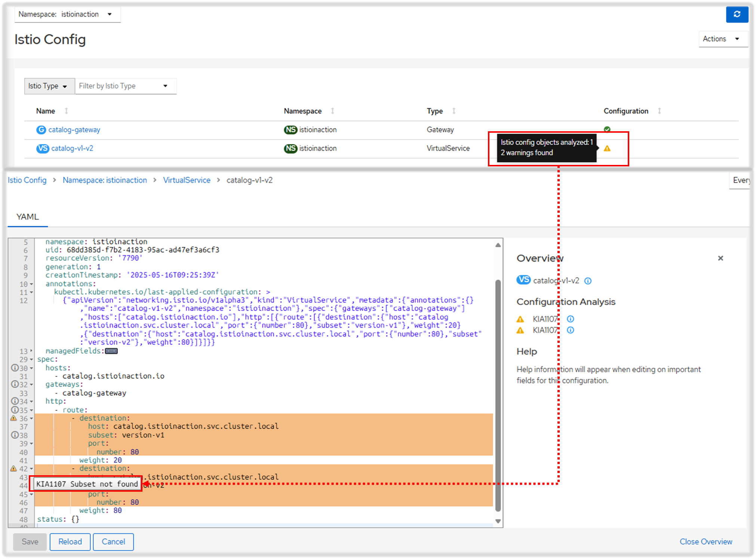Click the warning triangle in catalog-v1-v2 row
Image resolution: width=756 pixels, height=559 pixels.
(x=607, y=148)
